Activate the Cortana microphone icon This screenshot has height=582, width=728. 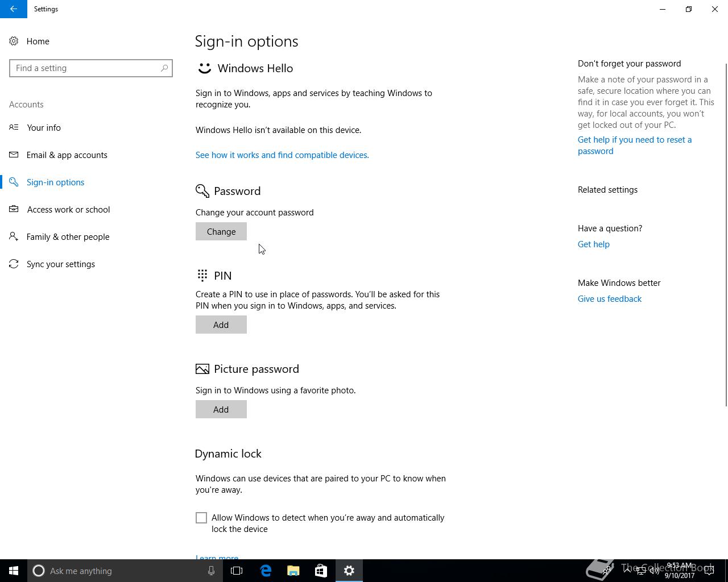(211, 571)
